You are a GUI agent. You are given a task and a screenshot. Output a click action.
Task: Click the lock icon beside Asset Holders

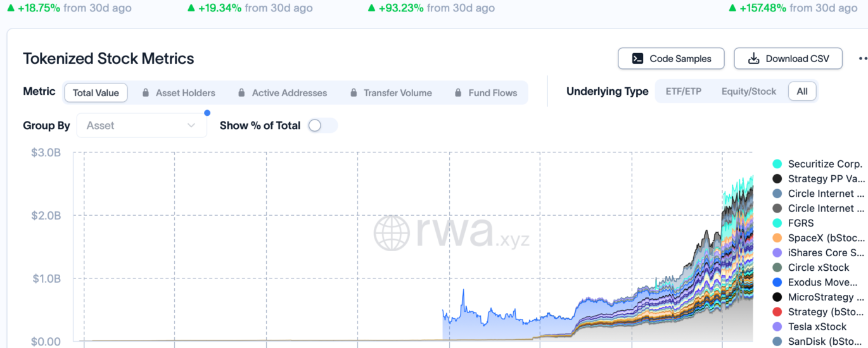click(146, 93)
